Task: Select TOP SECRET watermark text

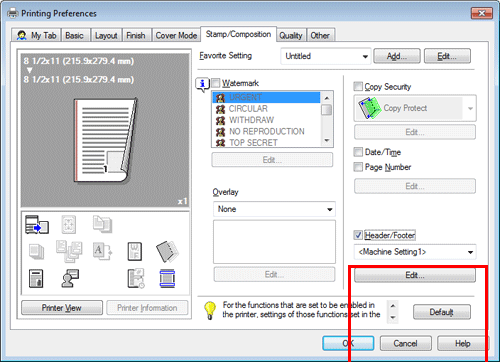Action: [x=253, y=143]
